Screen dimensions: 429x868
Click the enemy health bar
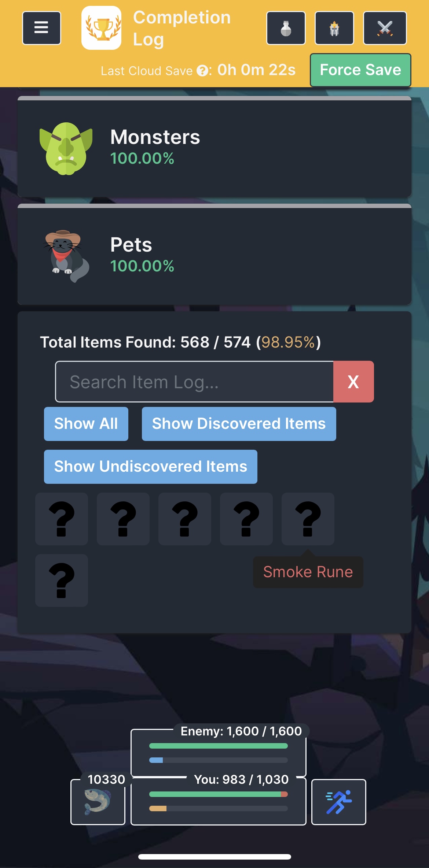(x=219, y=746)
